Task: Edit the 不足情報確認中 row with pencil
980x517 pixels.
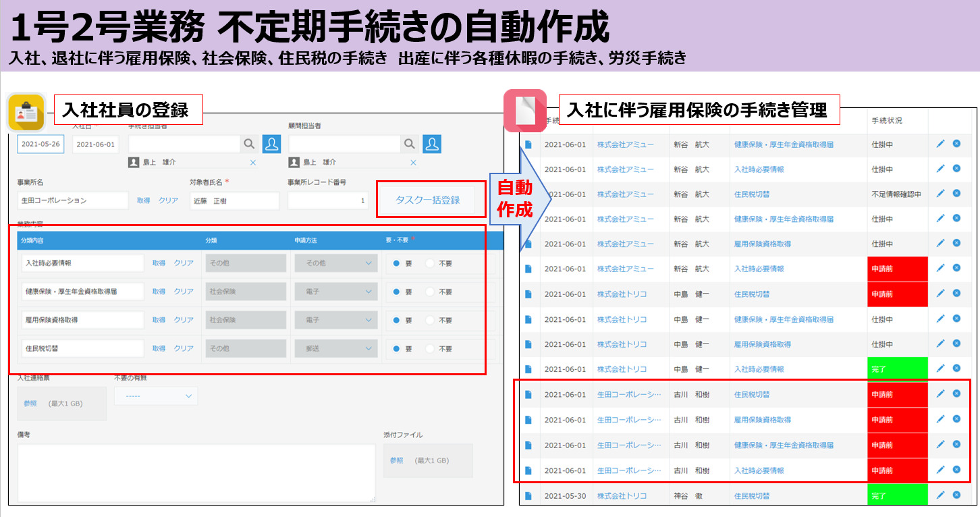Action: (x=940, y=194)
